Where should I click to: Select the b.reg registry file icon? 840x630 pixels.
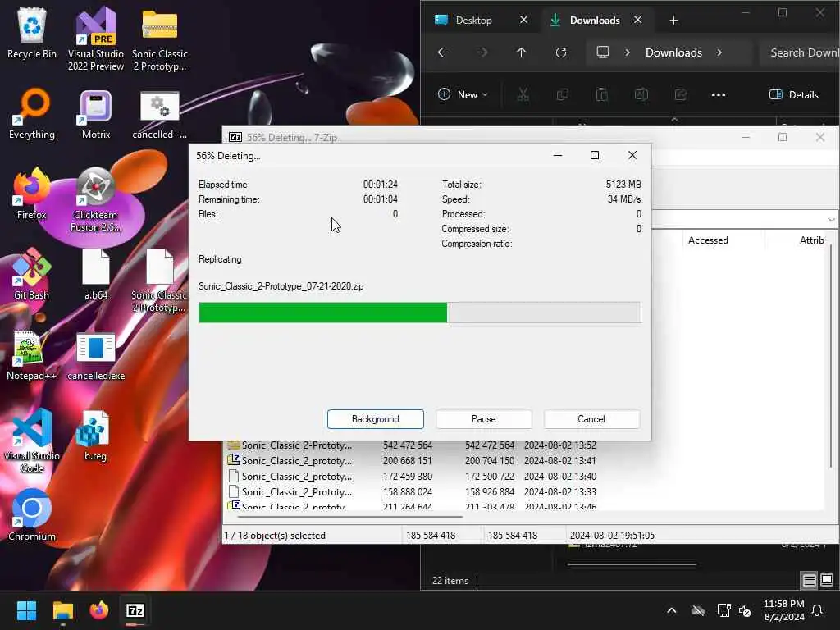(x=95, y=436)
